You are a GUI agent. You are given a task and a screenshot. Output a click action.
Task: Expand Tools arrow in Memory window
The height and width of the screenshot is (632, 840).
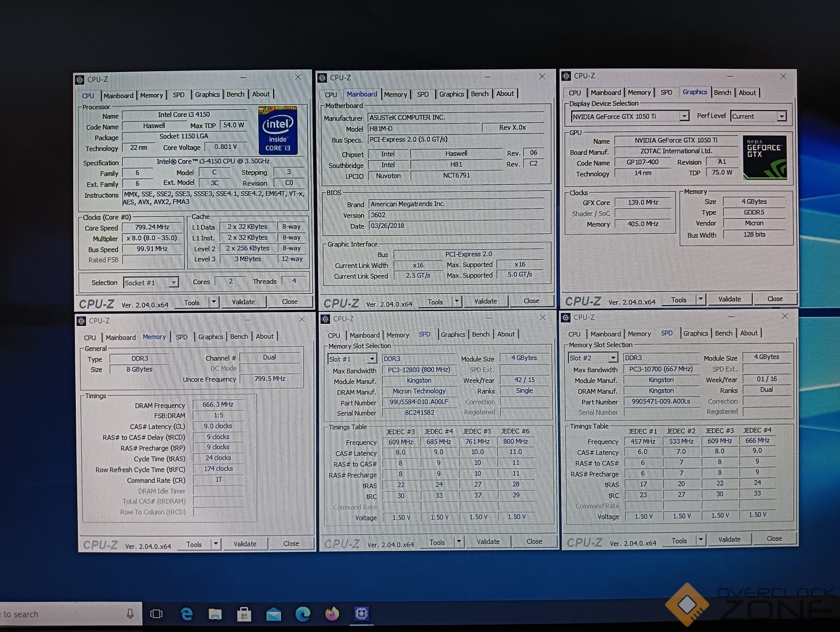click(216, 544)
